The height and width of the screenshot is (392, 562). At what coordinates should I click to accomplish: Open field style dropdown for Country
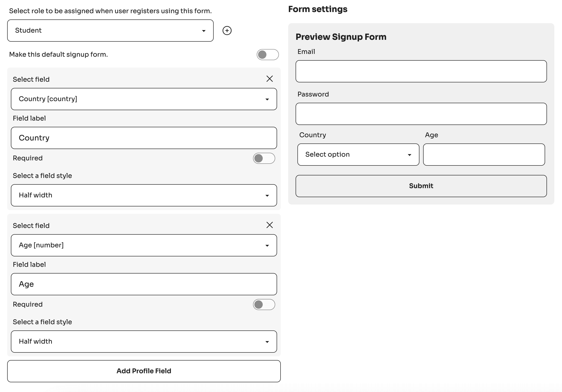144,195
